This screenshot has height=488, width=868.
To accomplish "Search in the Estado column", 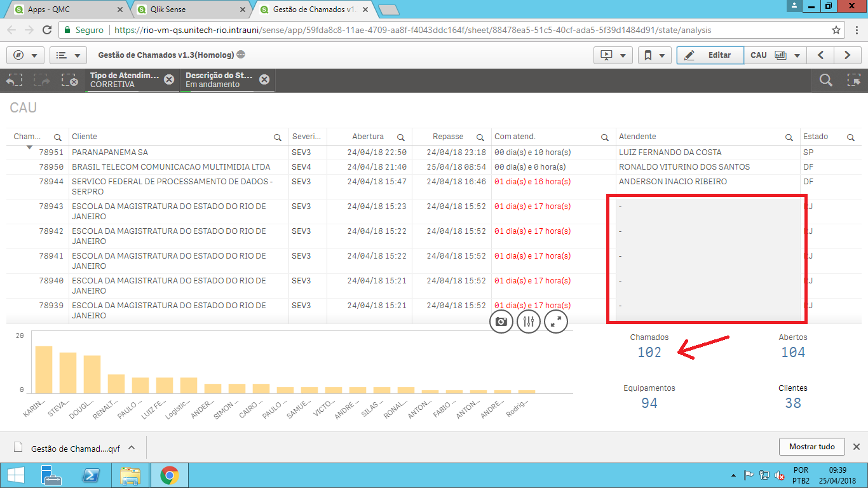I will (x=851, y=137).
